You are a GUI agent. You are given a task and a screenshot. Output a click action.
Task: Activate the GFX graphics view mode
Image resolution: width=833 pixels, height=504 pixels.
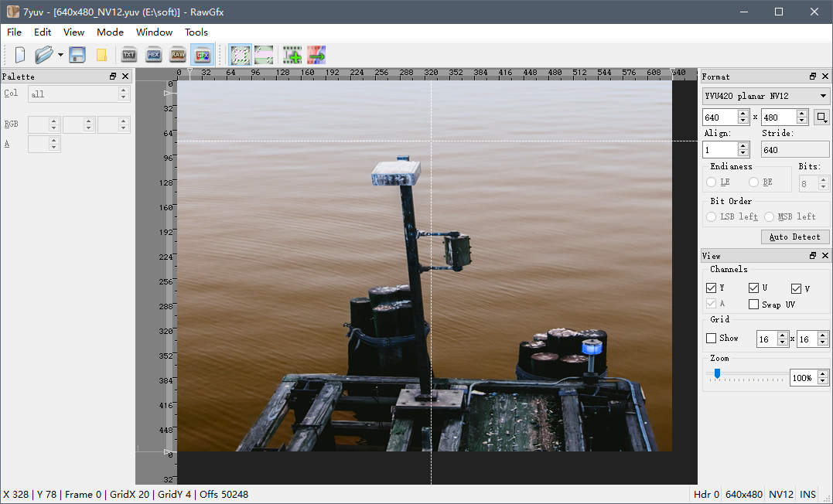coord(202,54)
